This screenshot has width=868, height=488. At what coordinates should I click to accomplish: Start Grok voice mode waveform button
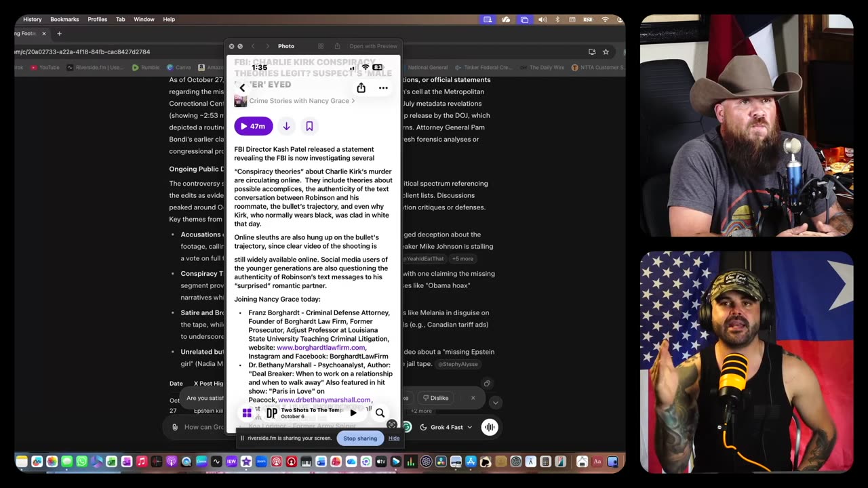490,427
